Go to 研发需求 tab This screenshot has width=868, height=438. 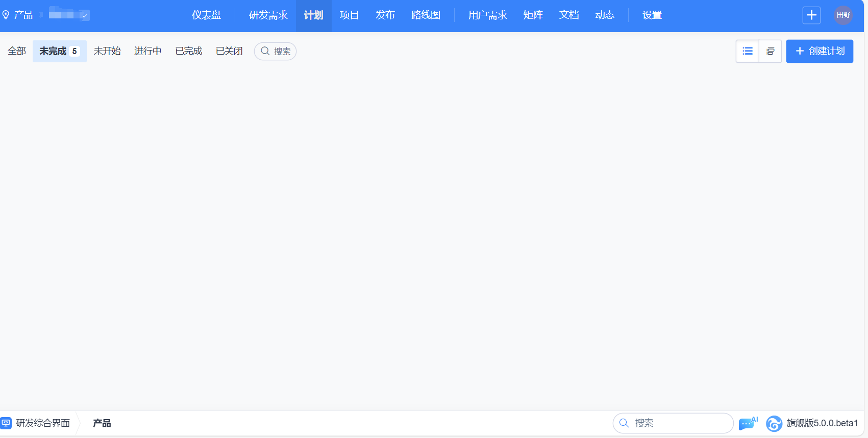point(268,15)
